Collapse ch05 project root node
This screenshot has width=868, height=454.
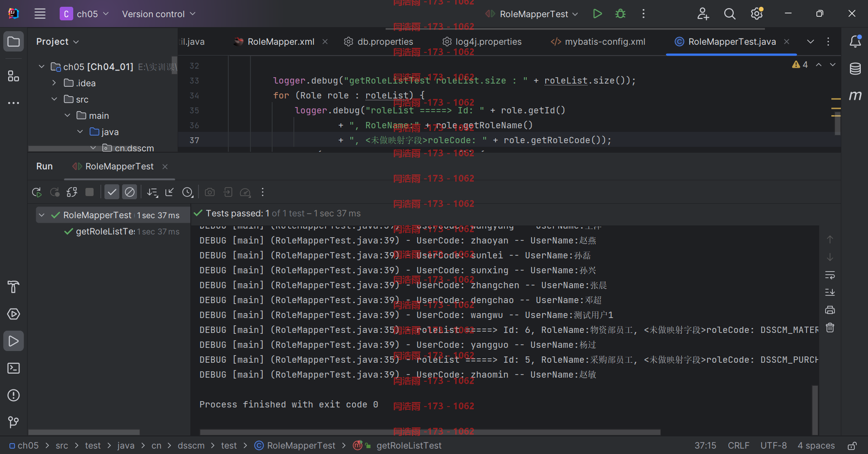click(42, 67)
